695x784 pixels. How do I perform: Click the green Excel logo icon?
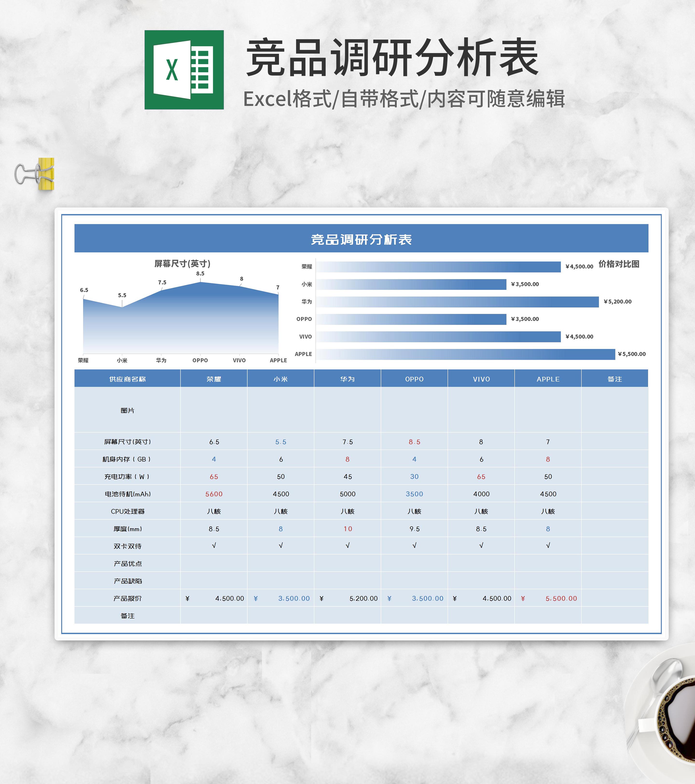[184, 70]
